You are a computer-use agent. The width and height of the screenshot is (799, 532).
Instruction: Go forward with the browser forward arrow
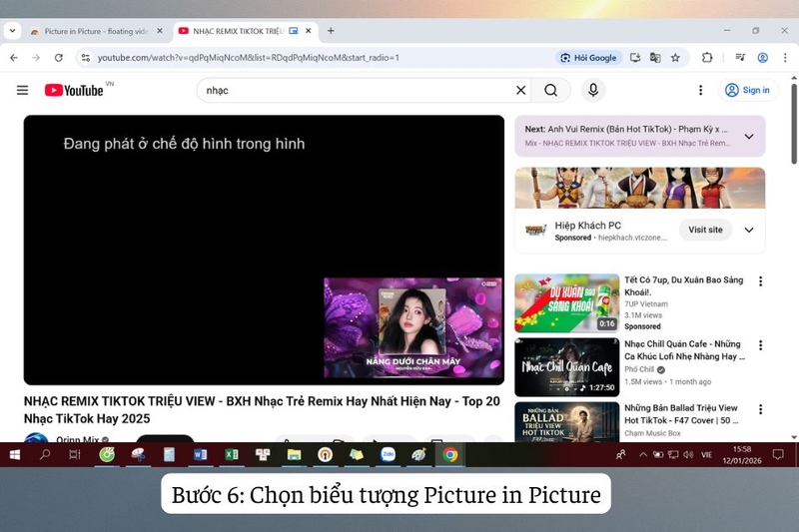(x=36, y=58)
